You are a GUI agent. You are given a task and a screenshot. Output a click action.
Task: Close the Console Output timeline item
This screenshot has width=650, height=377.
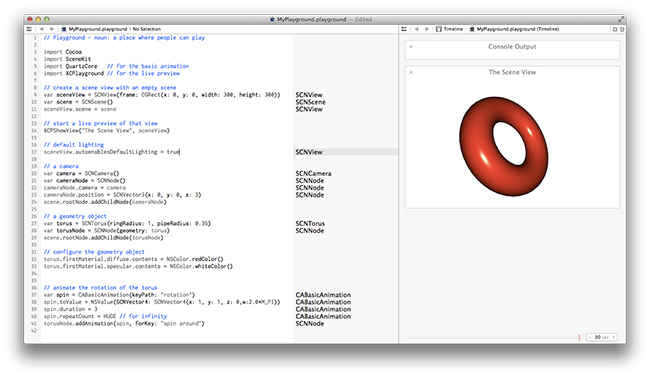tap(411, 46)
